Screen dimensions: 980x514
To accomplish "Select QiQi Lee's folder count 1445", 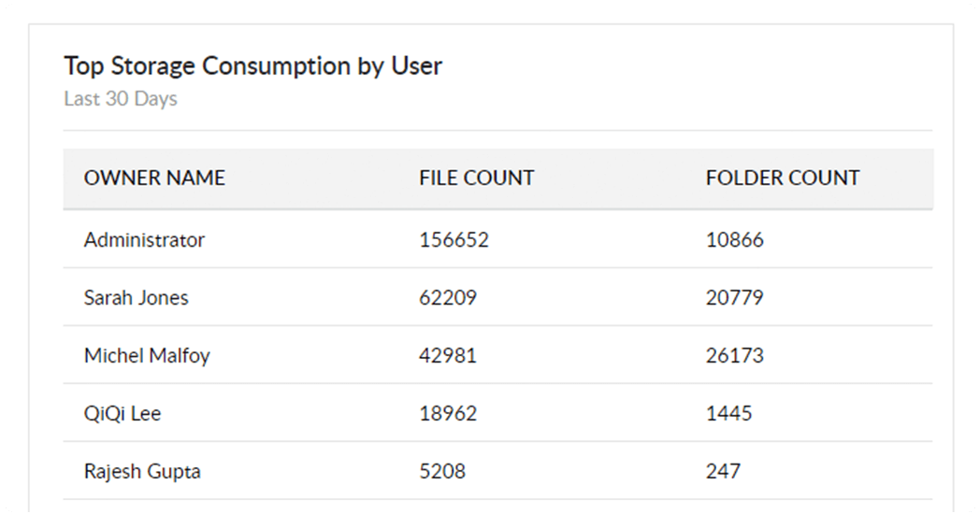I will point(728,413).
